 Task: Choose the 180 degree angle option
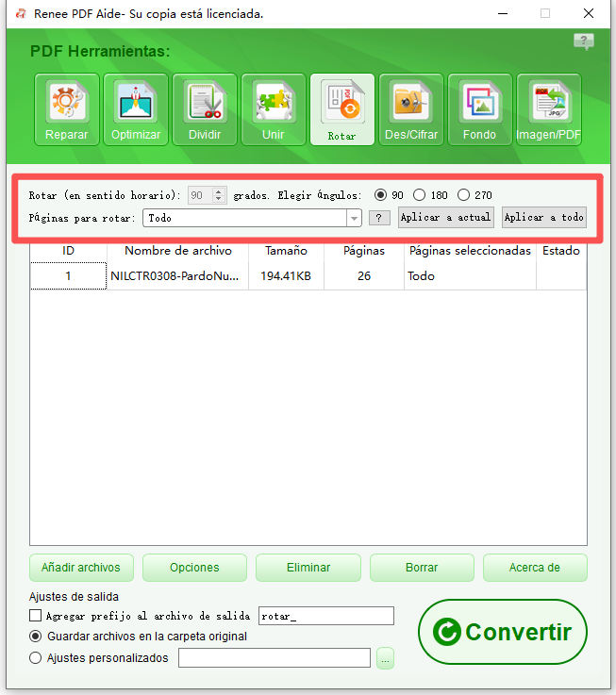(419, 195)
